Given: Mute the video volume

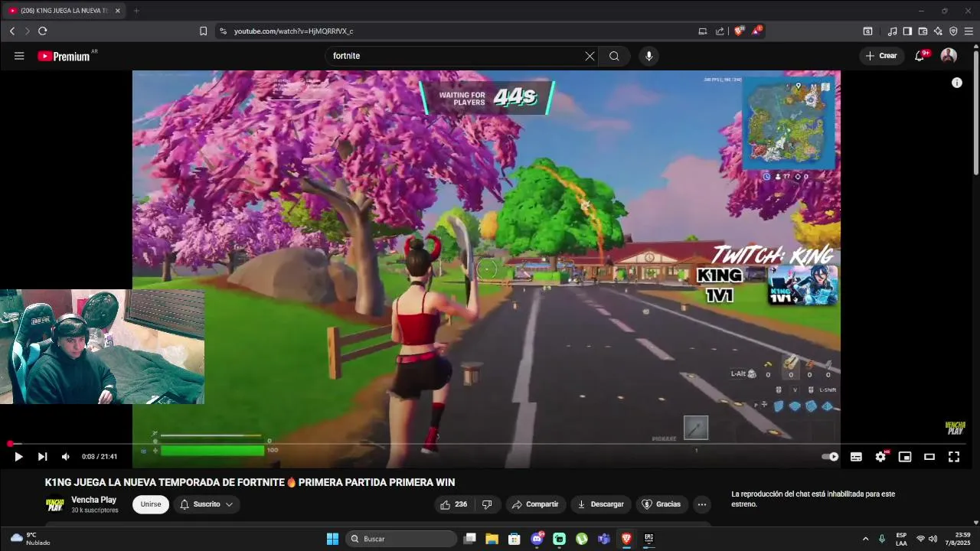Looking at the screenshot, I should point(66,457).
